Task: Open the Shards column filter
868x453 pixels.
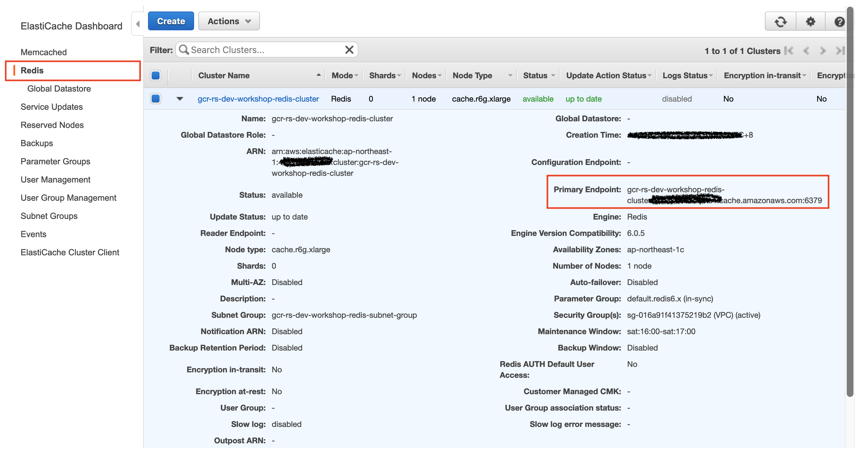Action: pos(399,75)
